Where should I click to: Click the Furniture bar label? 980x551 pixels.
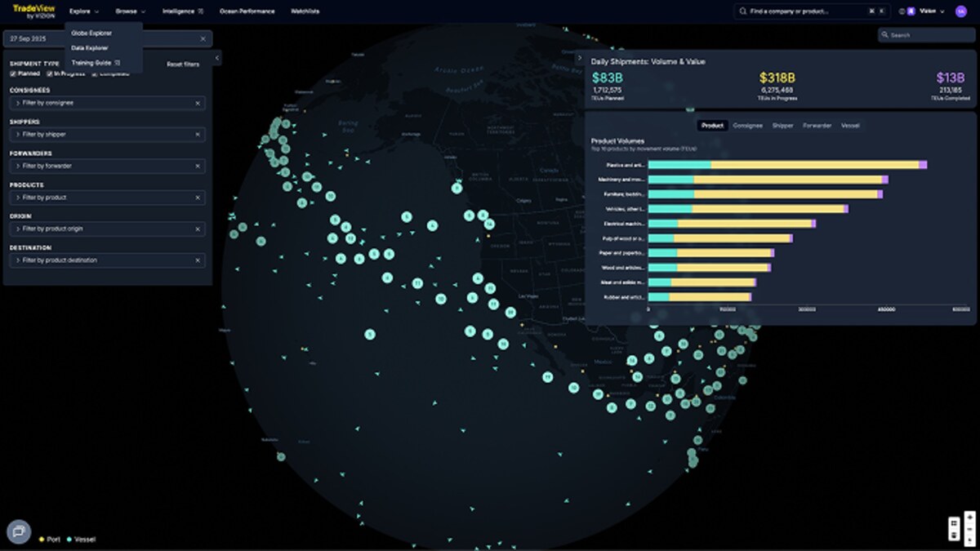[x=623, y=194]
